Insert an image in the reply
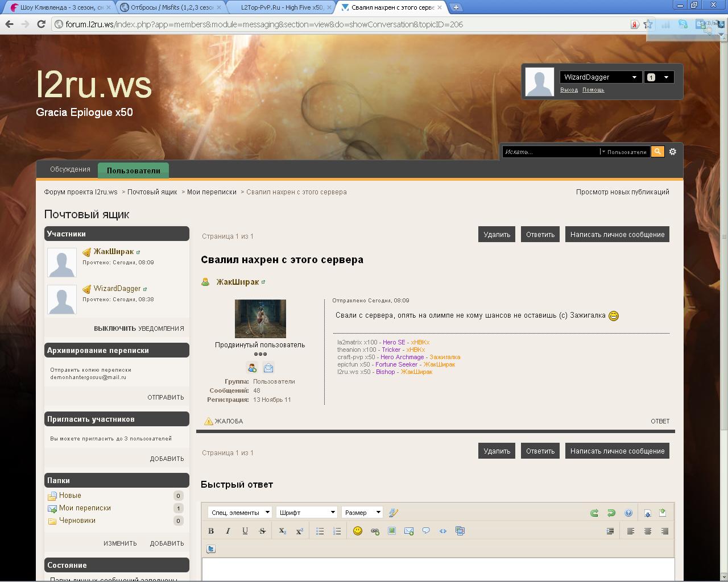 coord(392,531)
